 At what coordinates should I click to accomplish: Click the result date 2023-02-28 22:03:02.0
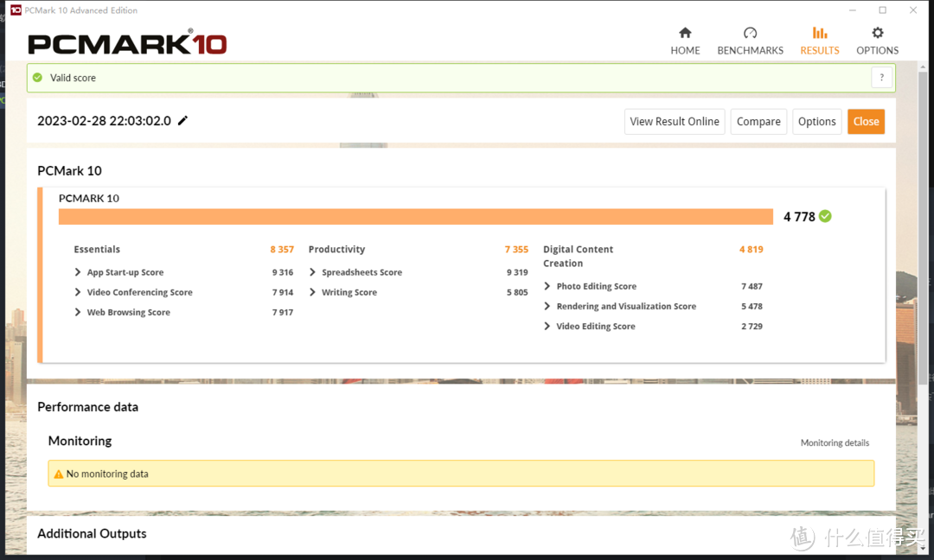tap(105, 121)
